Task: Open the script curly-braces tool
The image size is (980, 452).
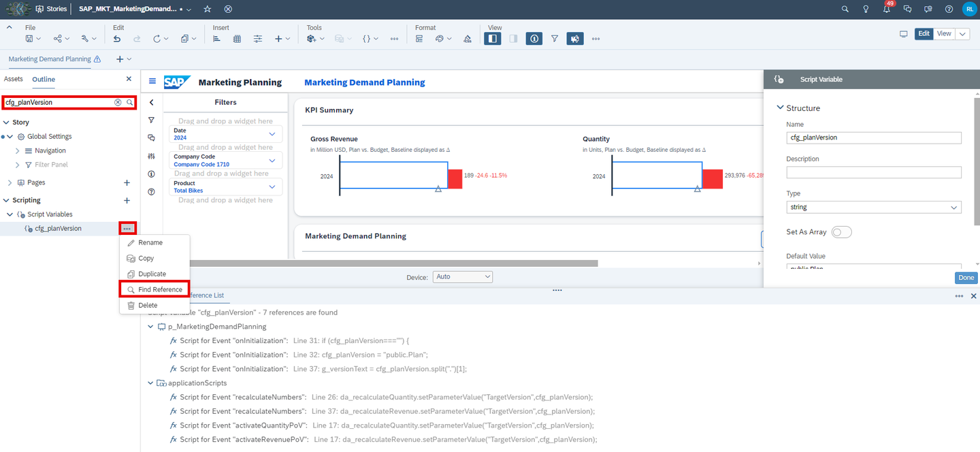Action: click(x=366, y=39)
